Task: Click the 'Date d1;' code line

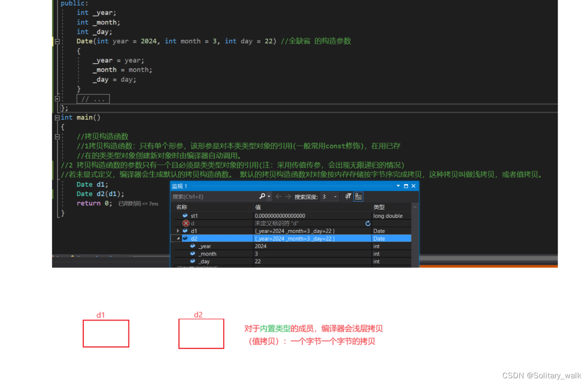Action: (92, 185)
